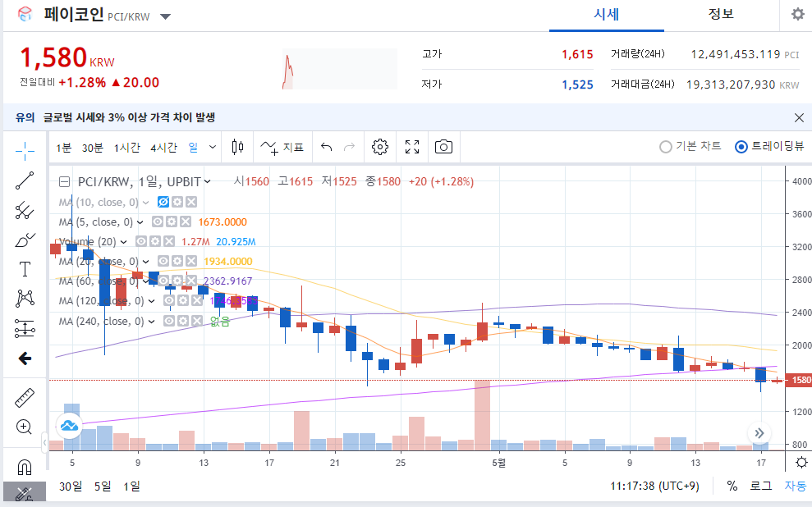
Task: Toggle the magnet mode icon
Action: point(25,467)
